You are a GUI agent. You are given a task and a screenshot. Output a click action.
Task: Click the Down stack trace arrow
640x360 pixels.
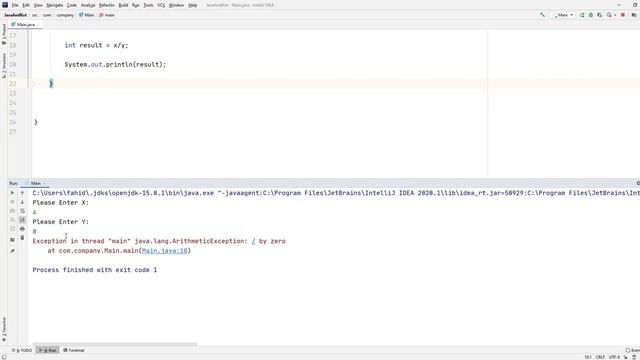pos(22,202)
